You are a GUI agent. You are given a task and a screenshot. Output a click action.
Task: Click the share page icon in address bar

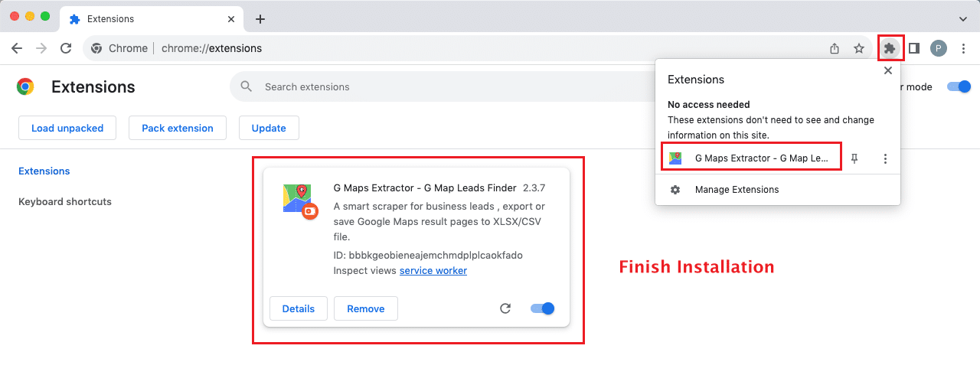(835, 48)
